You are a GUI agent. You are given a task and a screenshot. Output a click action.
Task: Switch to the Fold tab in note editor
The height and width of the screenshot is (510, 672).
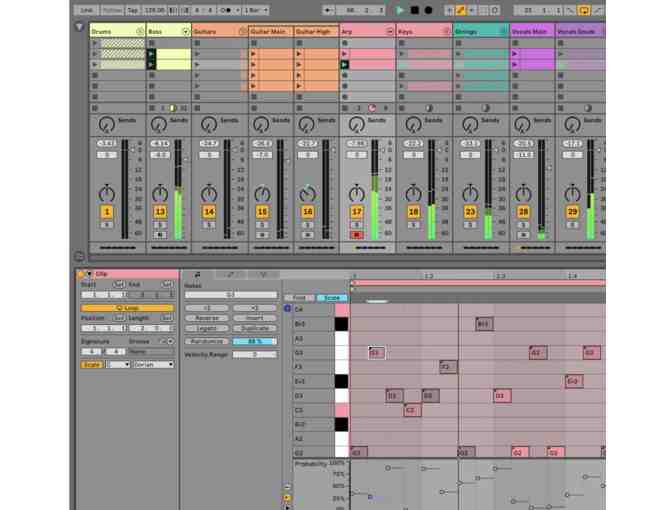pyautogui.click(x=300, y=297)
